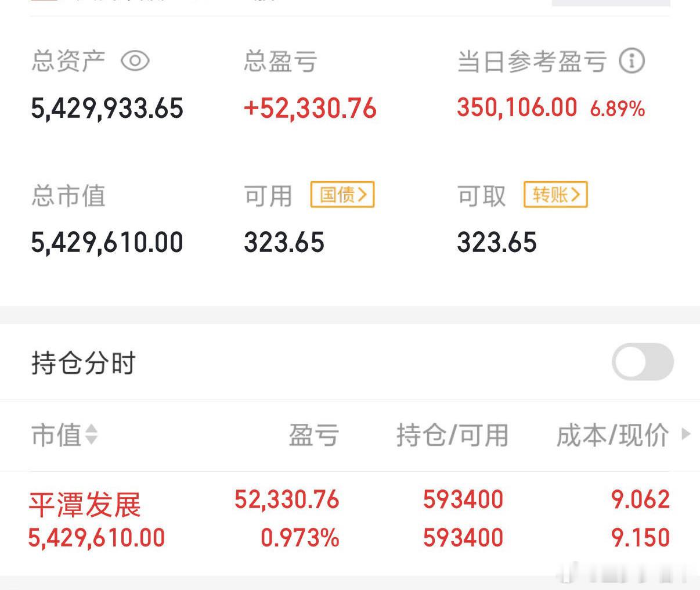This screenshot has width=700, height=590.
Task: Hide total assets using the eye icon
Action: (x=136, y=59)
